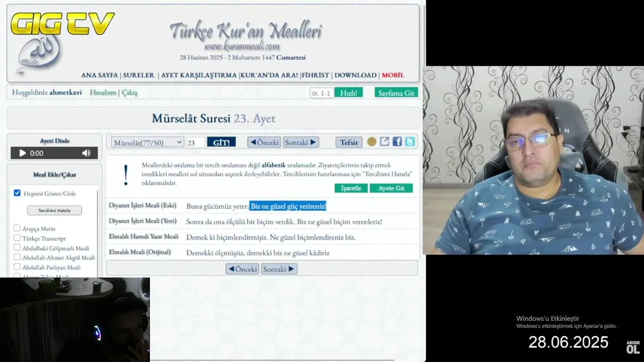The width and height of the screenshot is (644, 362).
Task: Click Diyanet İşleri Meali (Eski) label
Action: (142, 206)
